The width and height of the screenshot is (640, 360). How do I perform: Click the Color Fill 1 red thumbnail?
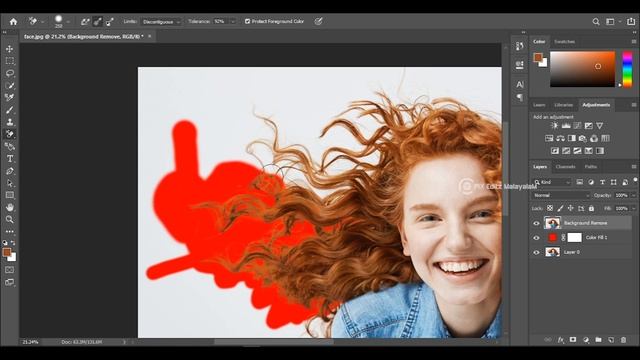click(x=552, y=238)
